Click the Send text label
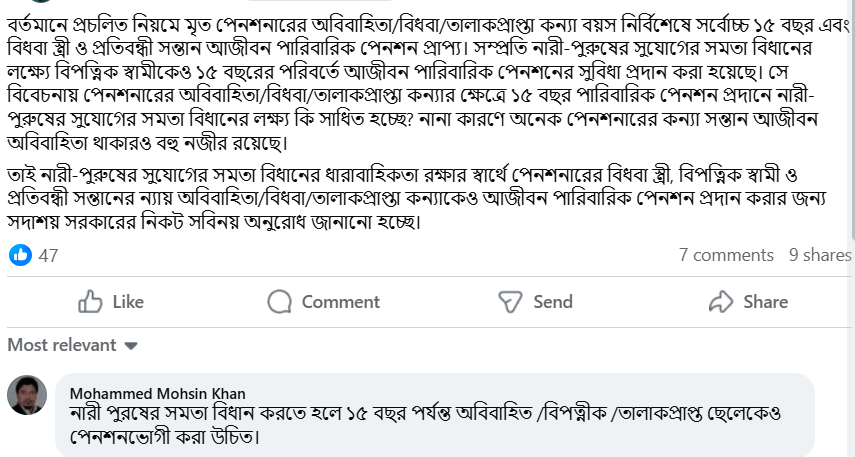Image resolution: width=855 pixels, height=457 pixels. click(x=553, y=302)
